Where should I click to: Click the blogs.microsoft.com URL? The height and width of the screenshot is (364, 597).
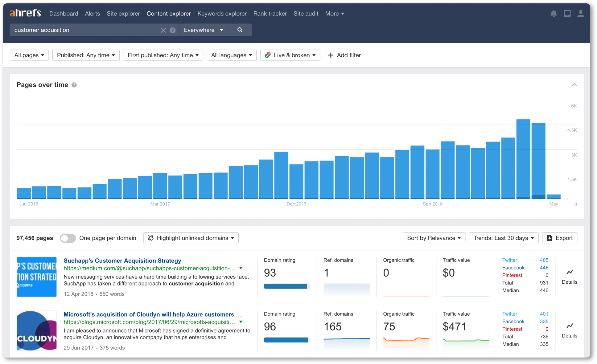pyautogui.click(x=150, y=322)
